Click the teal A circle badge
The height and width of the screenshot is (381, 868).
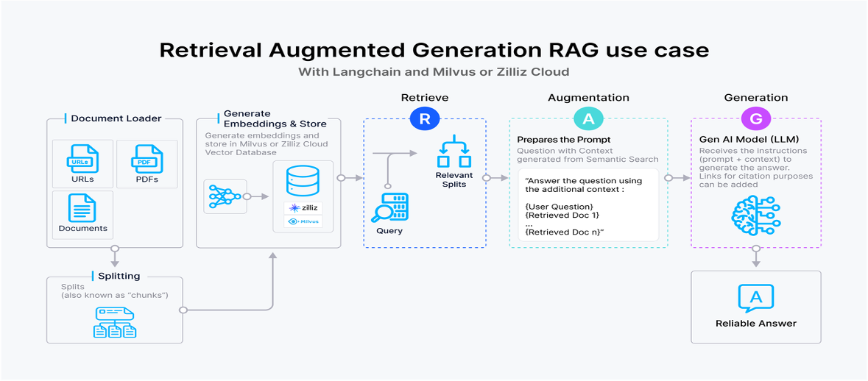[x=588, y=119]
